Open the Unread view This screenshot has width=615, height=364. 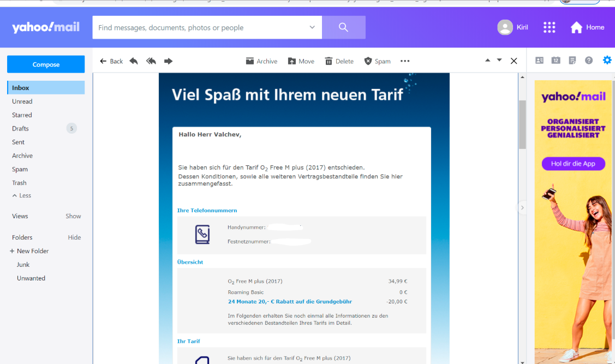[x=22, y=101]
